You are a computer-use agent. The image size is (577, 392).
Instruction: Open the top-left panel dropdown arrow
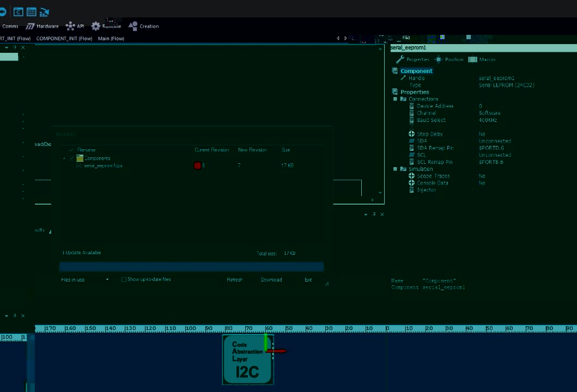pyautogui.click(x=7, y=47)
